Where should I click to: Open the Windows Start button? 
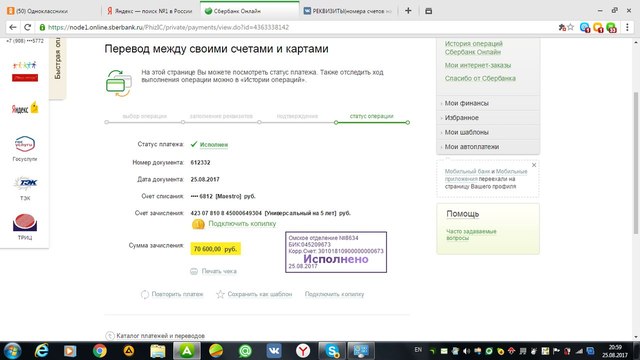[x=12, y=351]
